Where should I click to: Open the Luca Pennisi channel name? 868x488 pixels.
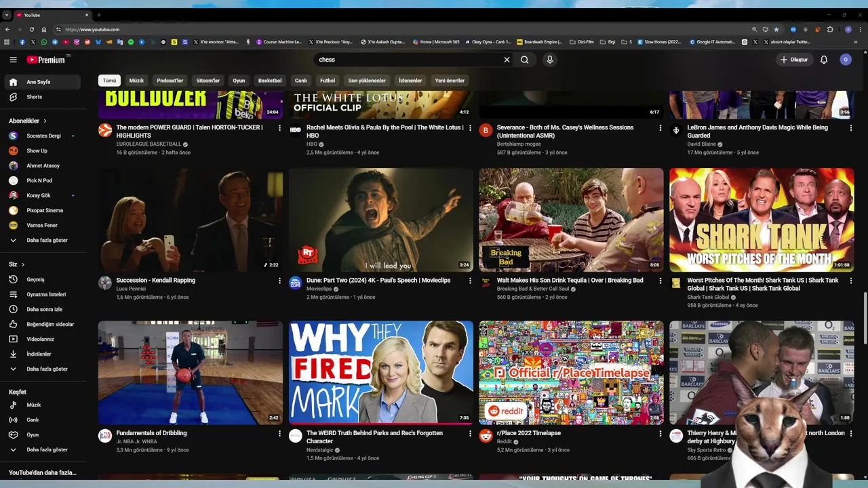click(x=131, y=289)
